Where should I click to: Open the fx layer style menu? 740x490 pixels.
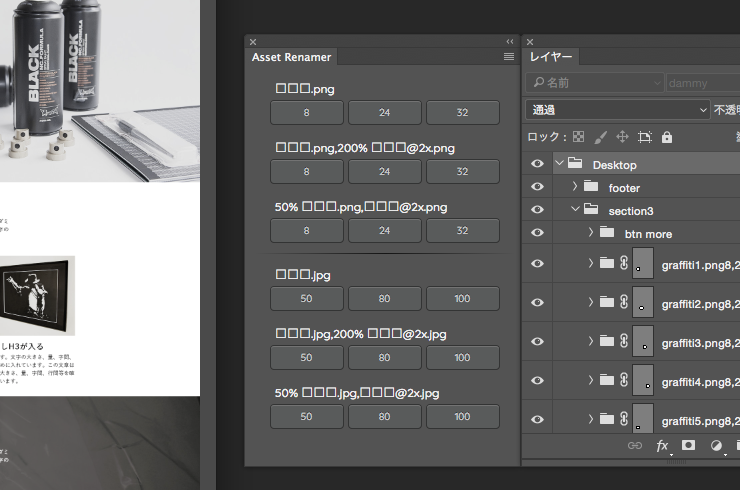point(662,446)
